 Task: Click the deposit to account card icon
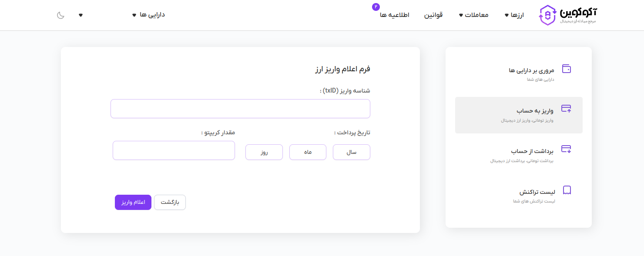(566, 109)
